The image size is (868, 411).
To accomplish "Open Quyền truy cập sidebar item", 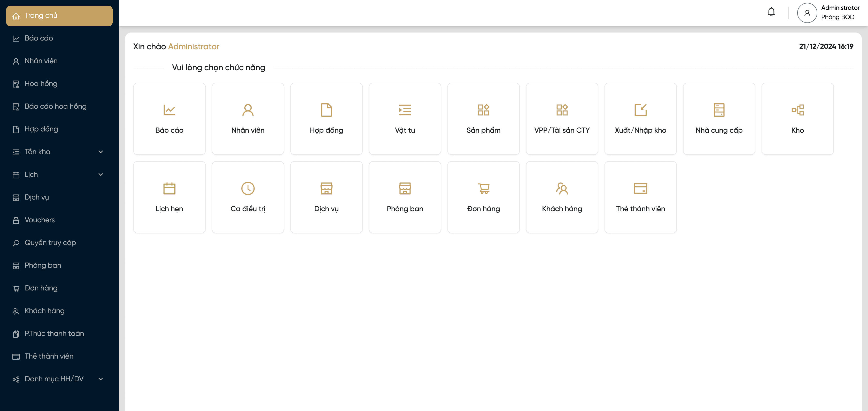I will [59, 243].
